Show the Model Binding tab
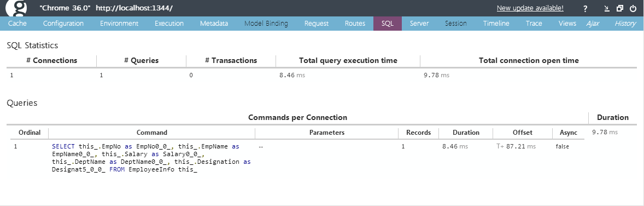The height and width of the screenshot is (206, 644). (266, 24)
